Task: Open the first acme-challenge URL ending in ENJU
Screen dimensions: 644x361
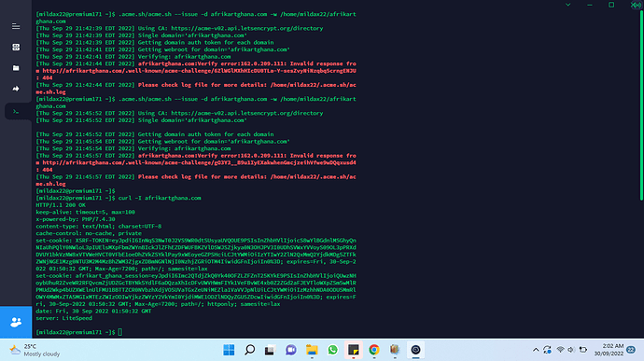Action: point(199,71)
